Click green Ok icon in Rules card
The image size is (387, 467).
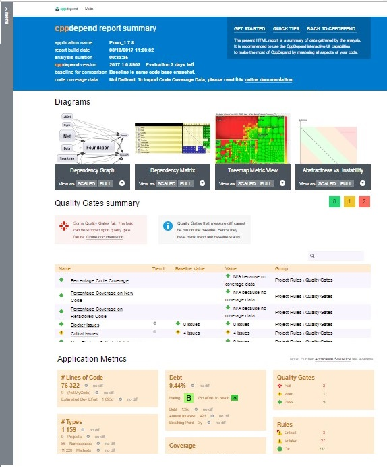(279, 449)
